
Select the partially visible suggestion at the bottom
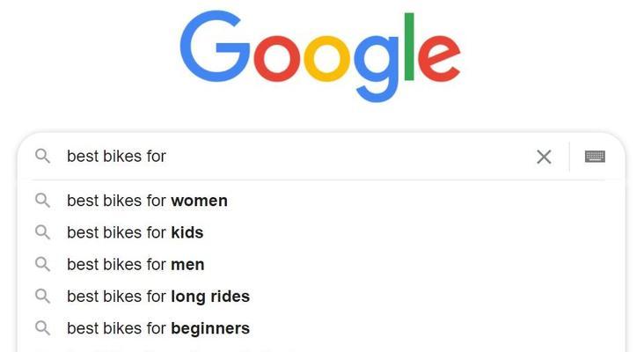pyautogui.click(x=321, y=349)
